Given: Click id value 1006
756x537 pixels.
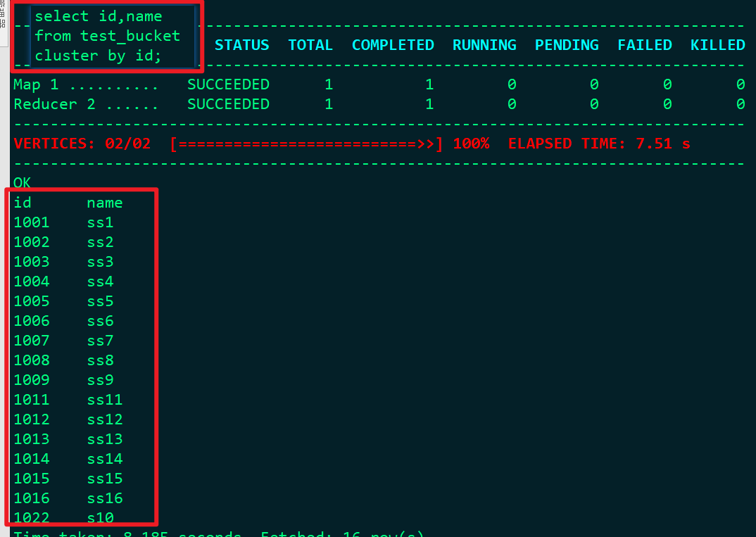Looking at the screenshot, I should tap(32, 321).
